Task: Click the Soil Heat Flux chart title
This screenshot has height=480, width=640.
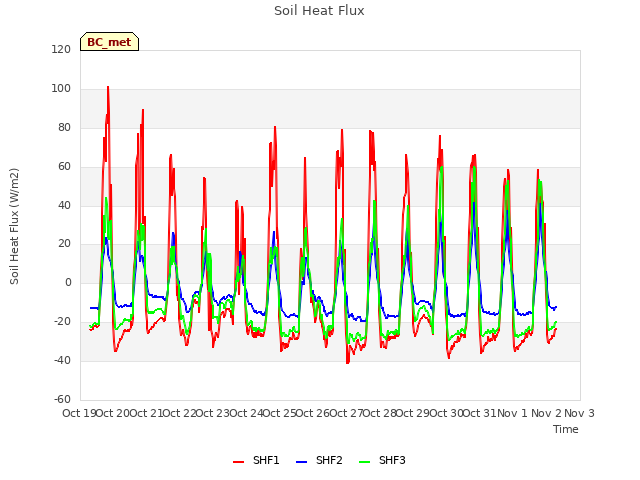Action: (319, 11)
